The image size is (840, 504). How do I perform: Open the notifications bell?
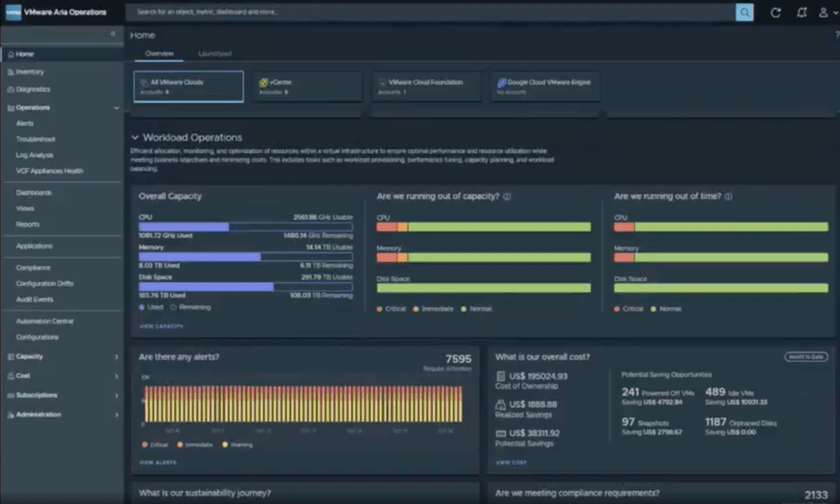click(801, 12)
